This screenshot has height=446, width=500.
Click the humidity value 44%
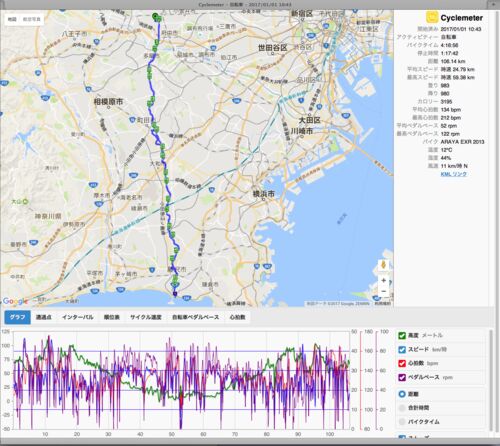click(446, 158)
